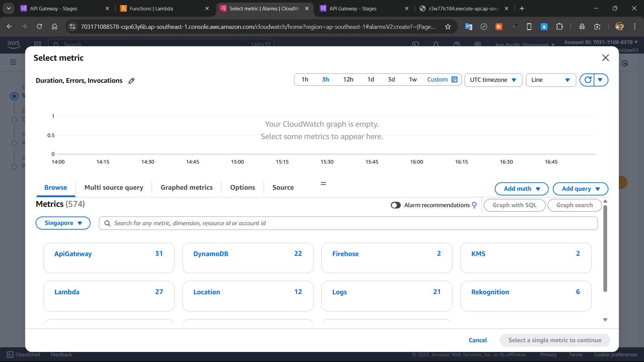The height and width of the screenshot is (362, 644).
Task: Open DynamoDB metrics namespace
Action: [248, 258]
